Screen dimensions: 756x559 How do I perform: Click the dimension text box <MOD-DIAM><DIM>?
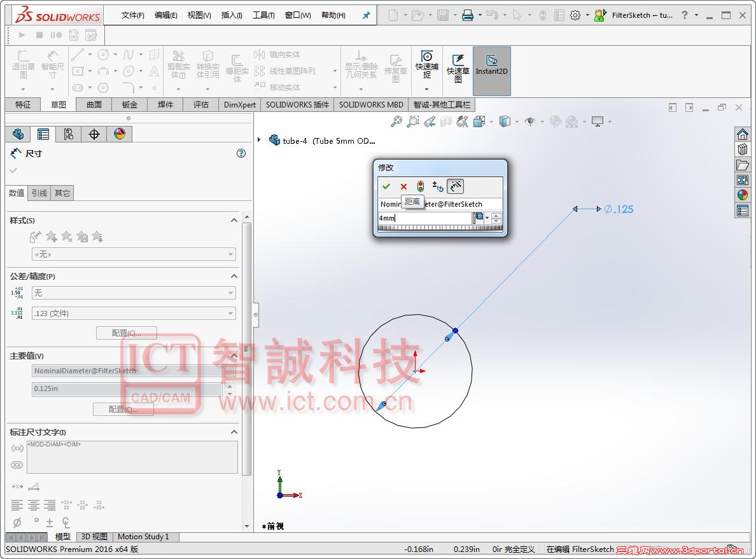132,457
